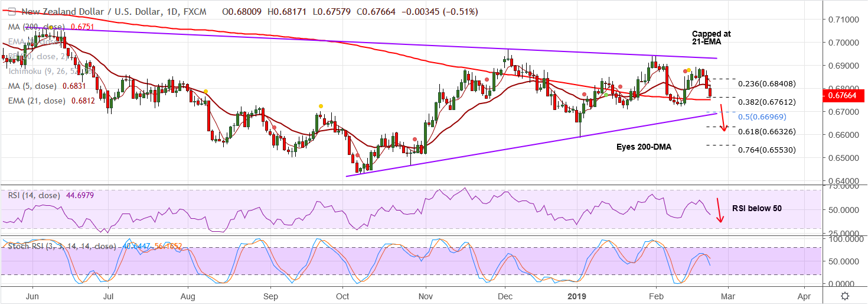Click the Sep label on time axis
Image resolution: width=868 pixels, height=304 pixels.
[270, 295]
